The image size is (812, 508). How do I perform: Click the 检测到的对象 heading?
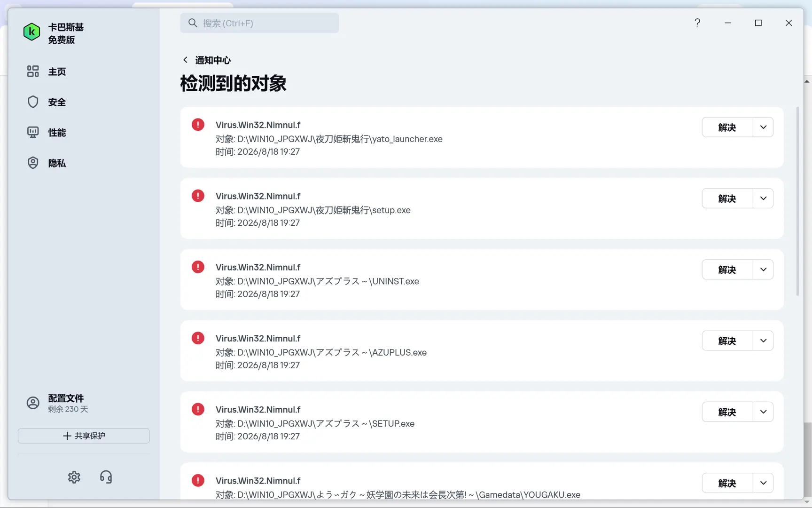coord(233,84)
